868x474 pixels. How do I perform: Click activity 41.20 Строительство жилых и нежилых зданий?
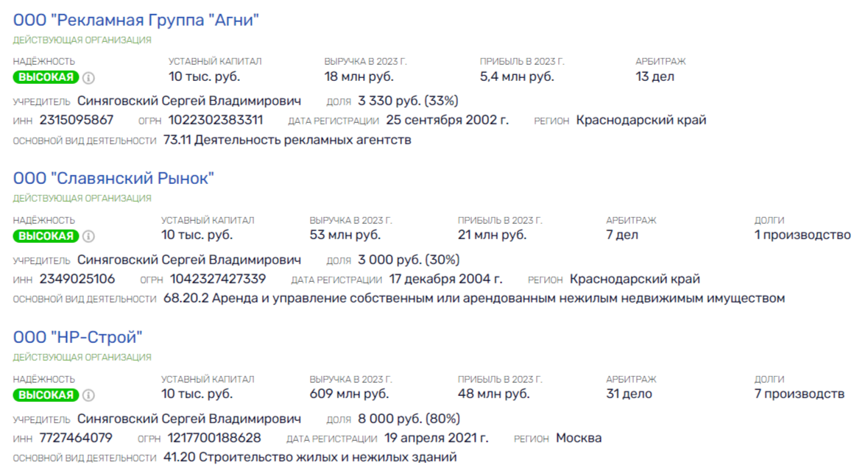pos(310,457)
